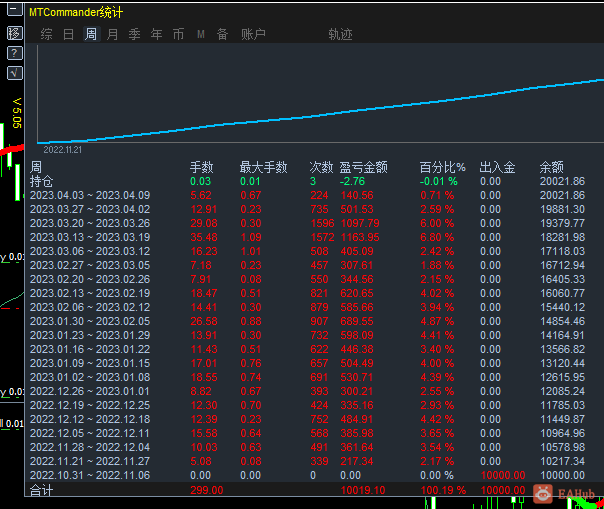This screenshot has width=604, height=509.
Task: Open the 季 quarterly tab
Action: [x=134, y=34]
